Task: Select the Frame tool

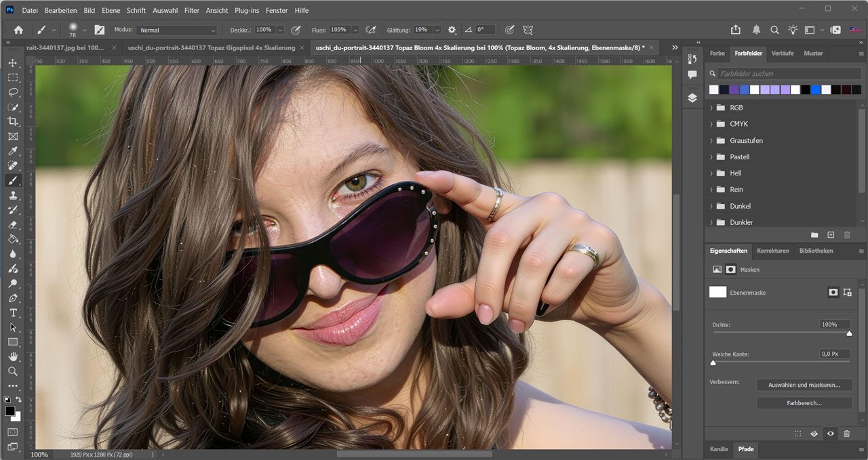Action: coord(13,136)
